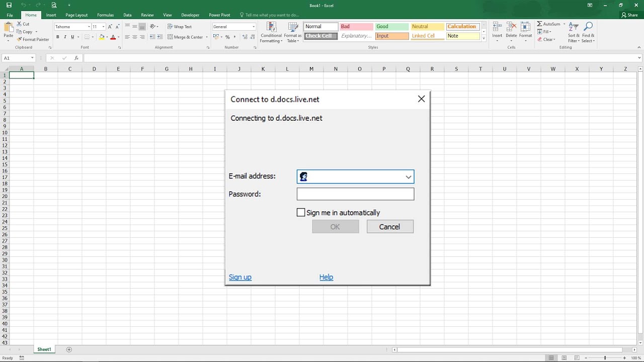Click the Paste clipboard icon

(9, 27)
